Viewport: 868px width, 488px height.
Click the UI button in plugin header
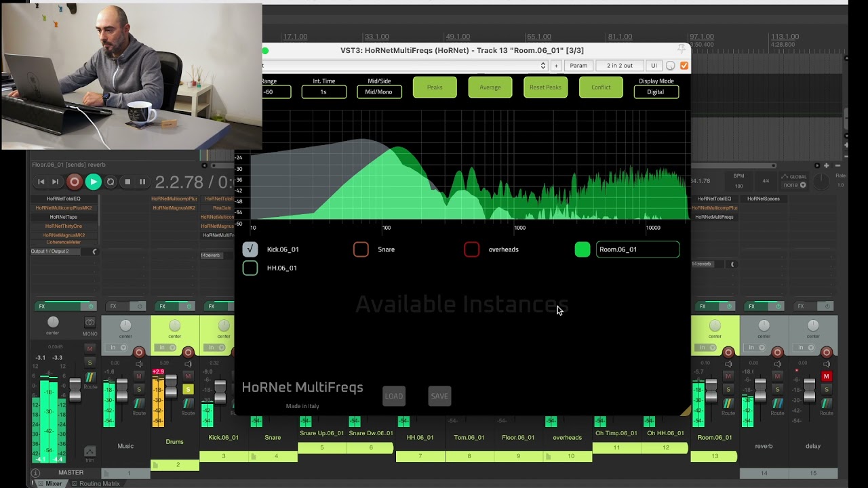coord(654,66)
